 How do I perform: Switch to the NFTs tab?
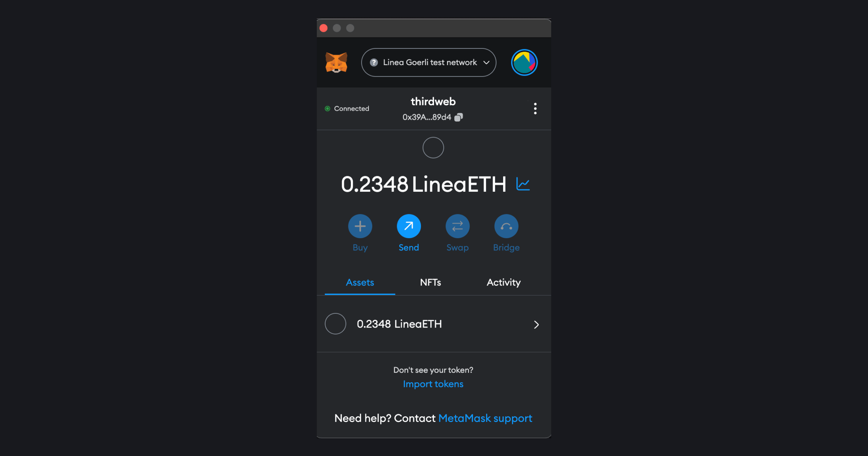pyautogui.click(x=430, y=282)
